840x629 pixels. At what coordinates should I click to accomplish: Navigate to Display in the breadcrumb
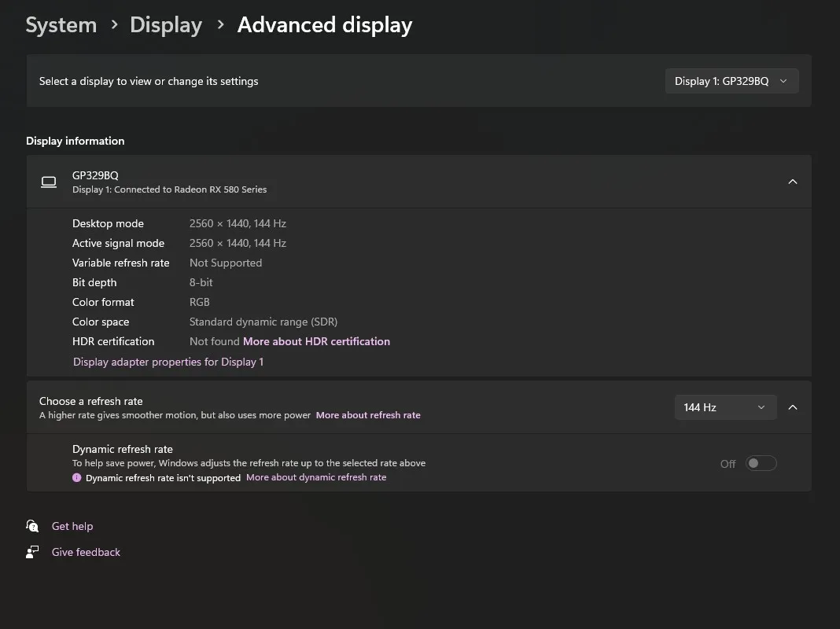tap(166, 25)
